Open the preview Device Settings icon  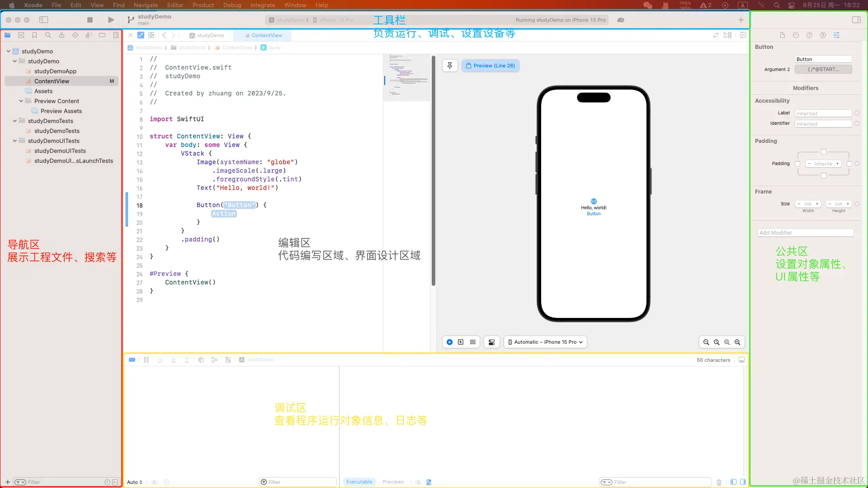491,342
